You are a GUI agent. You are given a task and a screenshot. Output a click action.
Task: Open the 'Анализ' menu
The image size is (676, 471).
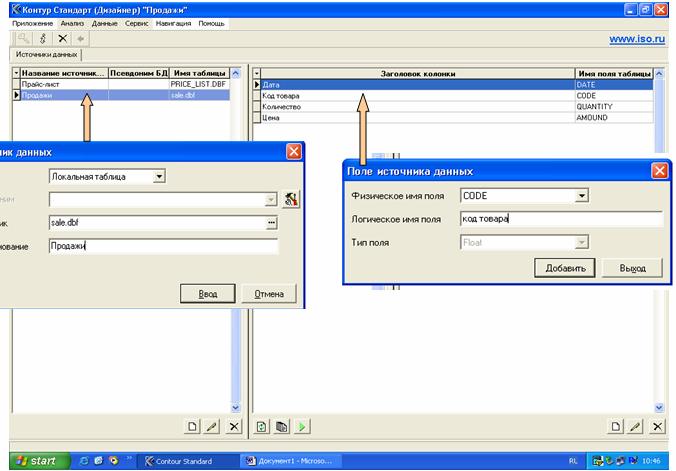71,21
